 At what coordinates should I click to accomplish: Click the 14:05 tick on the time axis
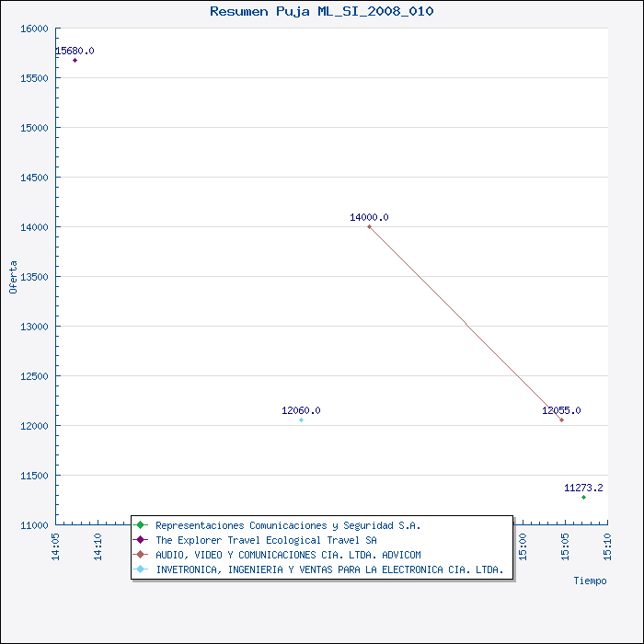point(57,546)
